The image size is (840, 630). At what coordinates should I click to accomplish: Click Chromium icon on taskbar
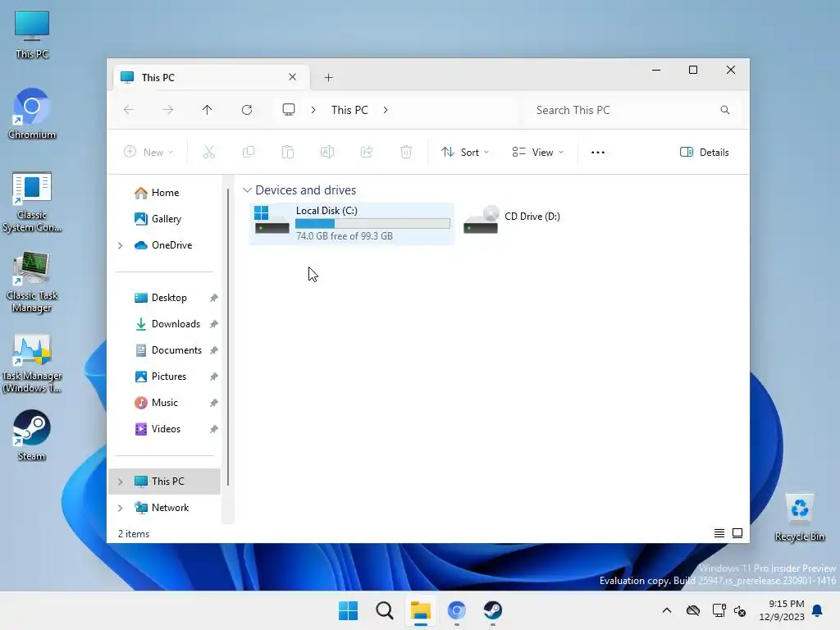tap(456, 610)
